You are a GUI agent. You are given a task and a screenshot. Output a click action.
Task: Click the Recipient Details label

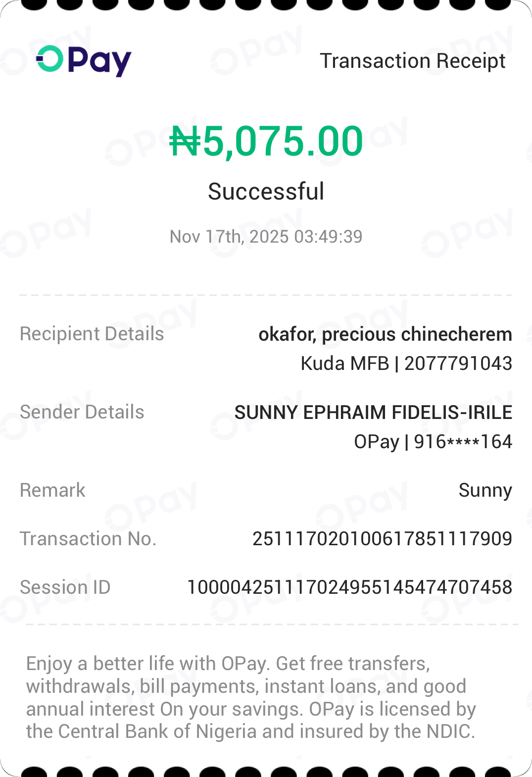point(92,334)
